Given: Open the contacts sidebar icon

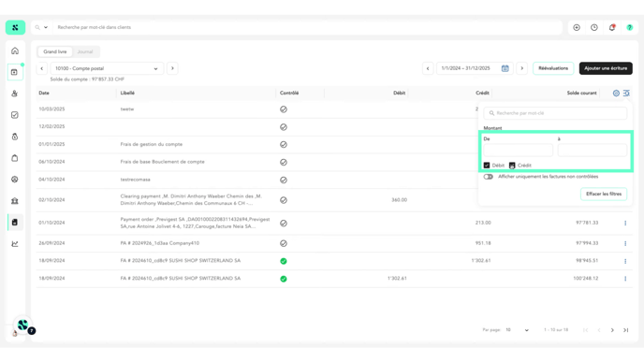Looking at the screenshot, I should pyautogui.click(x=15, y=94).
